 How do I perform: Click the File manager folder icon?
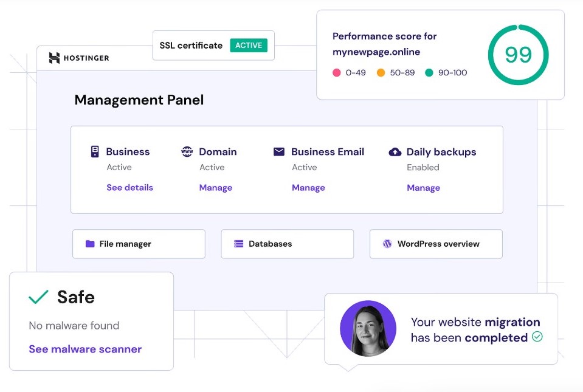click(x=90, y=244)
